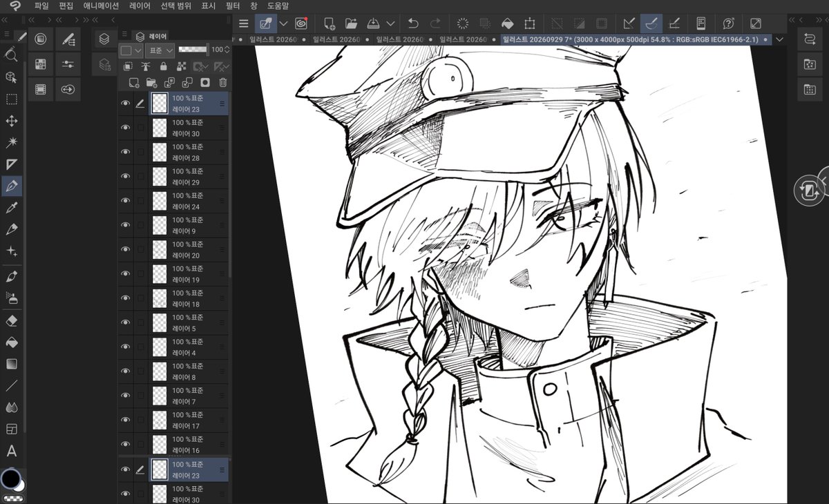Click the Undo arrow in command bar
The image size is (829, 504).
click(413, 23)
